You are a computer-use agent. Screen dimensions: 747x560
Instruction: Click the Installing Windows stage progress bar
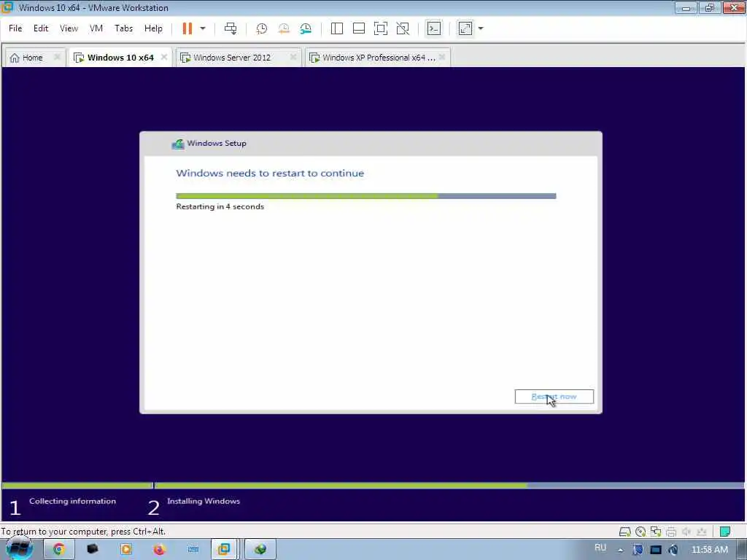(449, 486)
